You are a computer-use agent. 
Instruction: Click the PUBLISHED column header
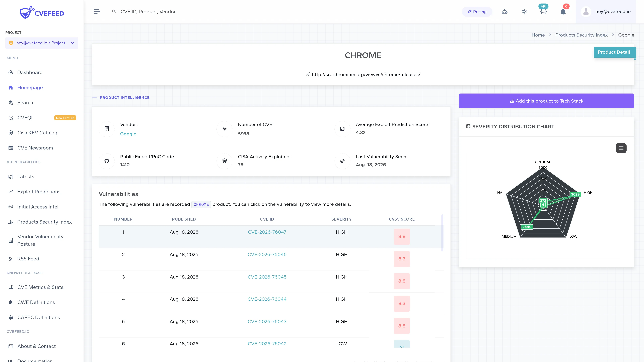pyautogui.click(x=184, y=219)
